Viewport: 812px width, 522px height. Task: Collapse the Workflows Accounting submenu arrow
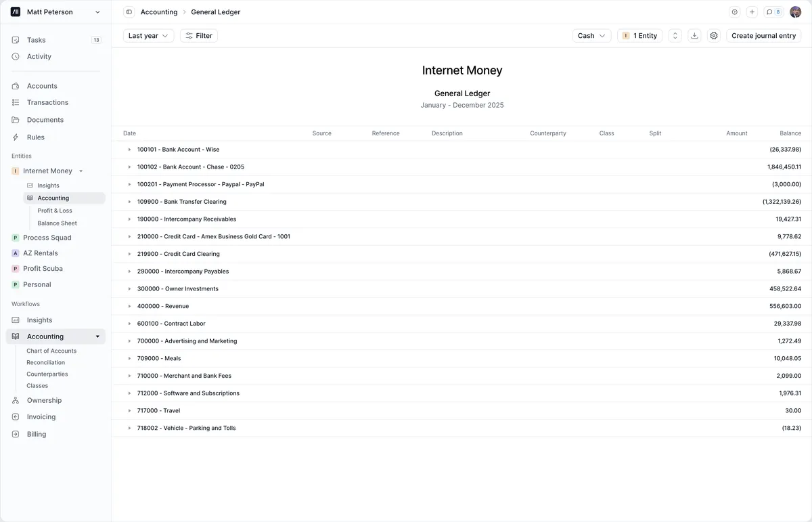point(97,336)
